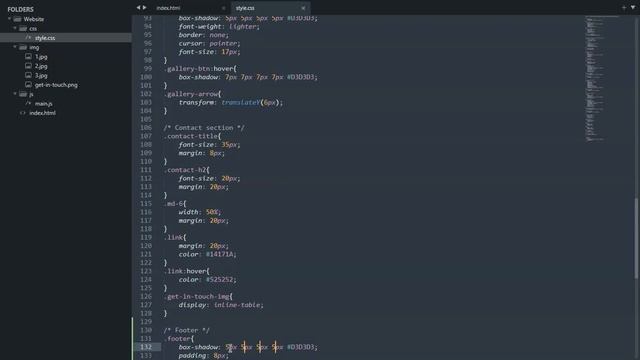Select the style.css tab
640x360 pixels.
coord(245,8)
